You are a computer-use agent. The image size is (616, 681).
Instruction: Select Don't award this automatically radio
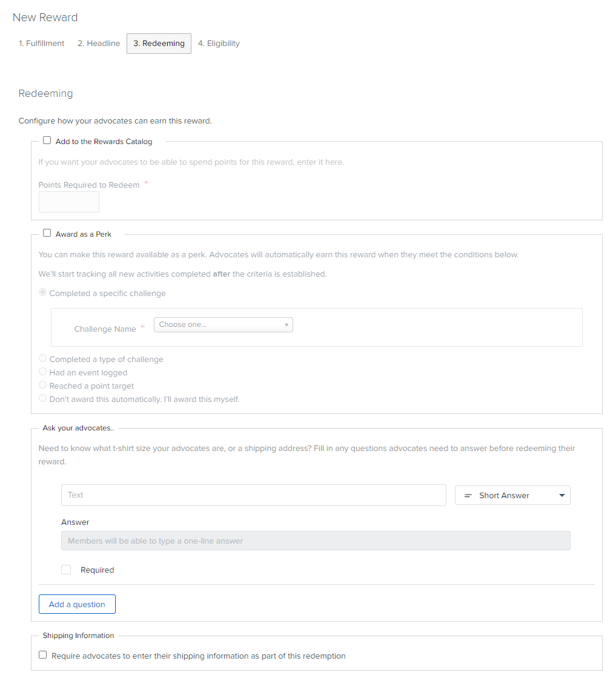(42, 399)
